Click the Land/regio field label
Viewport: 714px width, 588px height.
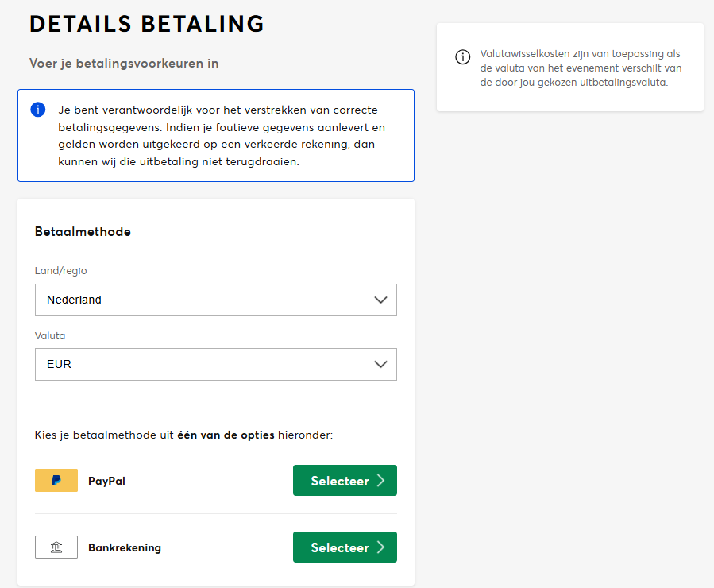click(x=61, y=271)
